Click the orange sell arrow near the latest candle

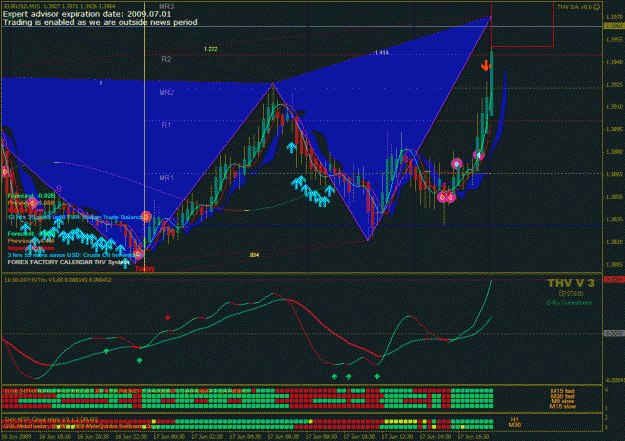point(485,66)
